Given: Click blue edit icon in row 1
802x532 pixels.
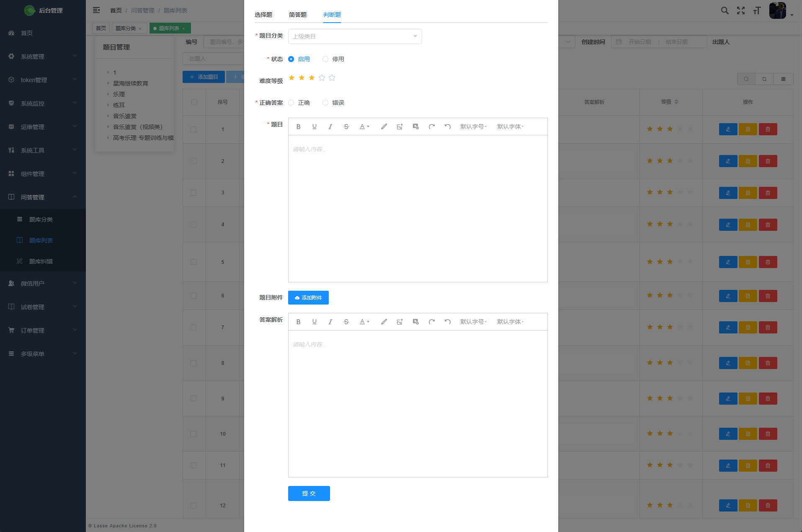Looking at the screenshot, I should [728, 129].
